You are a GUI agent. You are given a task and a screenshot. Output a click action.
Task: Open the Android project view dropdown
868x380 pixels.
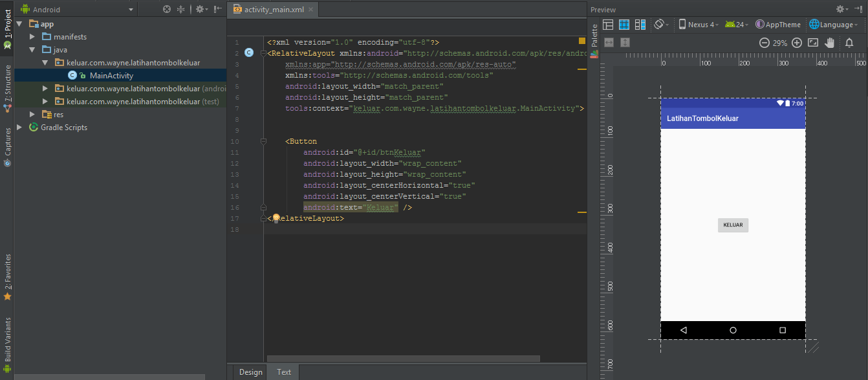[x=76, y=9]
